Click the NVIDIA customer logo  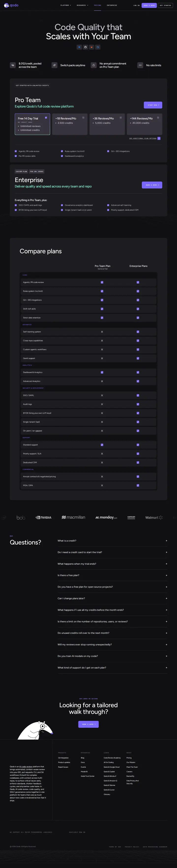[44, 518]
